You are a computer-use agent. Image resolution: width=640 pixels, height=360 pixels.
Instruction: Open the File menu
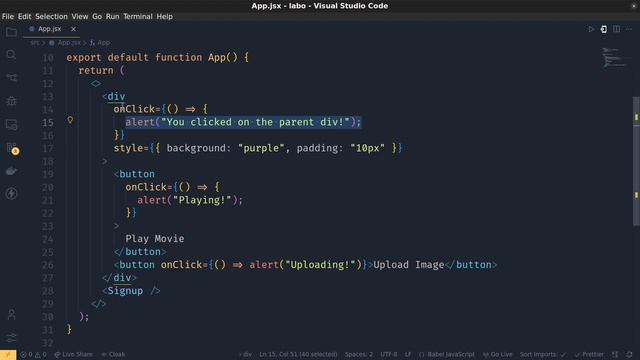click(x=8, y=17)
